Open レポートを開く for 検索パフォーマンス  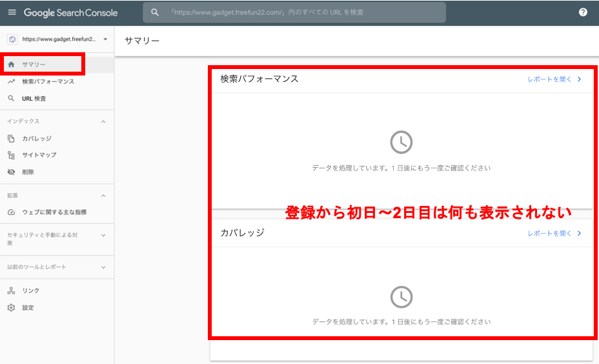pyautogui.click(x=550, y=79)
